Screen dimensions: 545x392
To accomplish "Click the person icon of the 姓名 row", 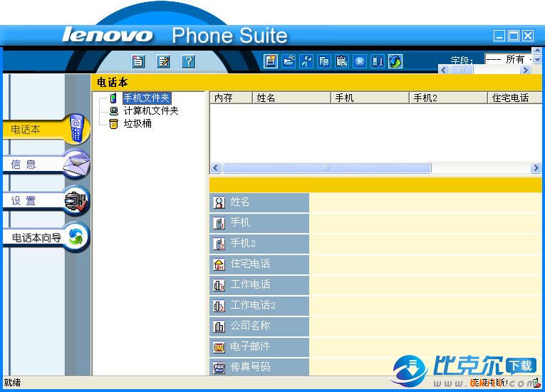I will click(x=219, y=203).
